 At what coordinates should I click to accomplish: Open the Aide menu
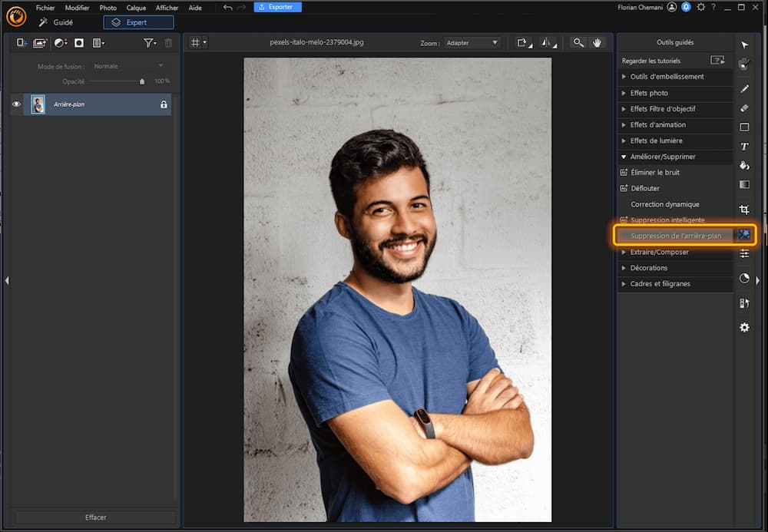[195, 8]
